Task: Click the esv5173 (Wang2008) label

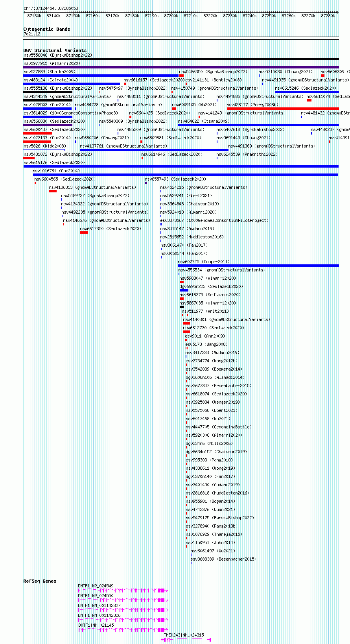Action: coord(206,344)
